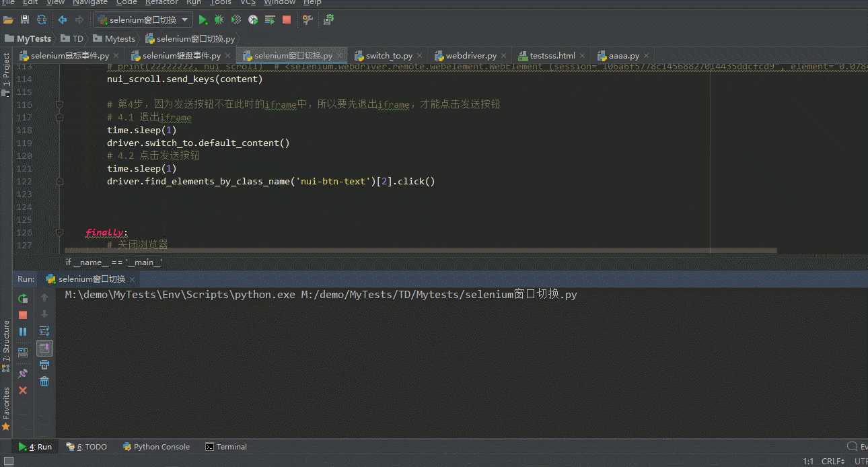
Task: Click the Synchronize icon in the toolbar
Action: click(x=42, y=20)
